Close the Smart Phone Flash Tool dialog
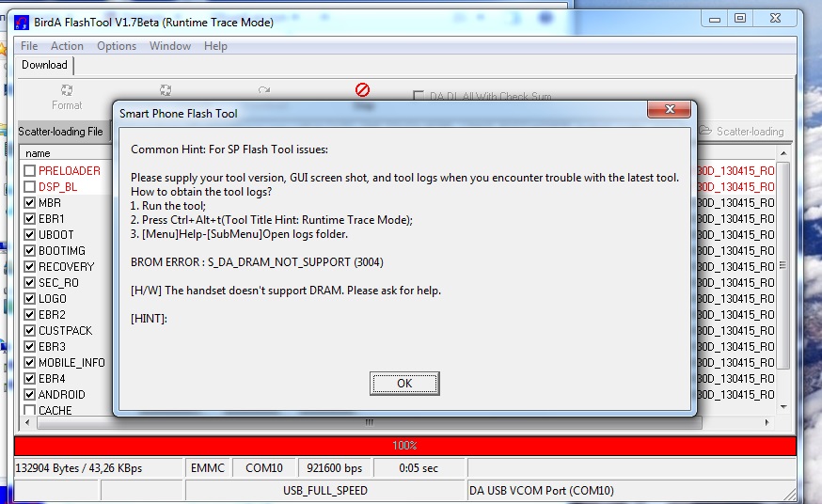This screenshot has width=822, height=504. (669, 109)
